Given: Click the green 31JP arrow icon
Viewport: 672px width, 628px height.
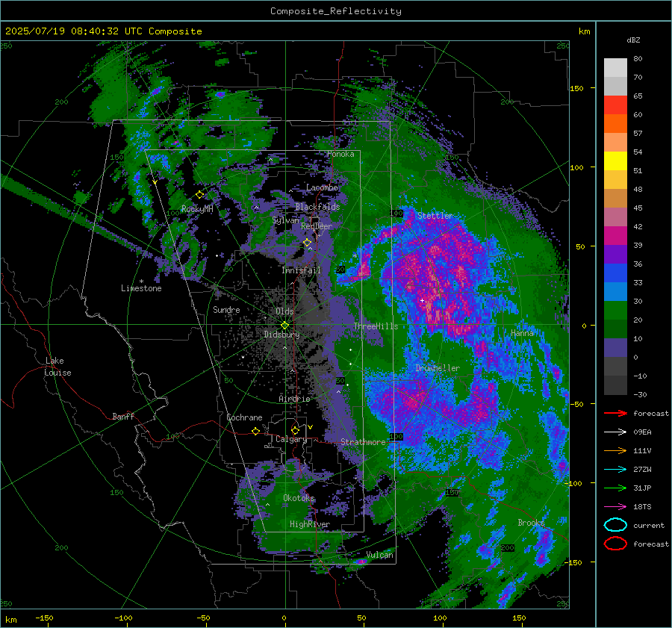Looking at the screenshot, I should pyautogui.click(x=615, y=488).
